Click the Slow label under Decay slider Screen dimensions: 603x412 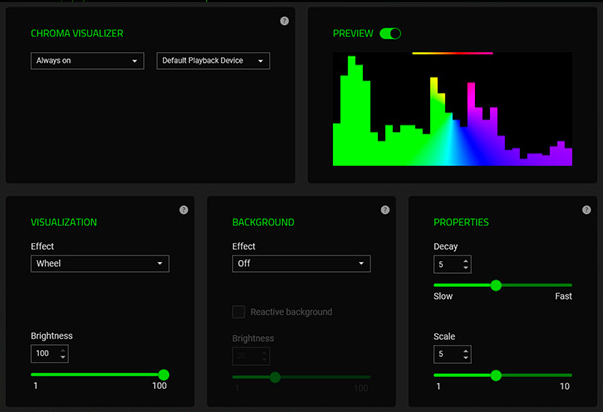click(443, 296)
